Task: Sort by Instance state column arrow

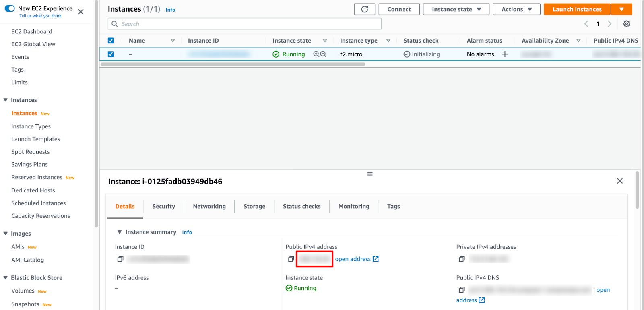Action: (x=325, y=41)
